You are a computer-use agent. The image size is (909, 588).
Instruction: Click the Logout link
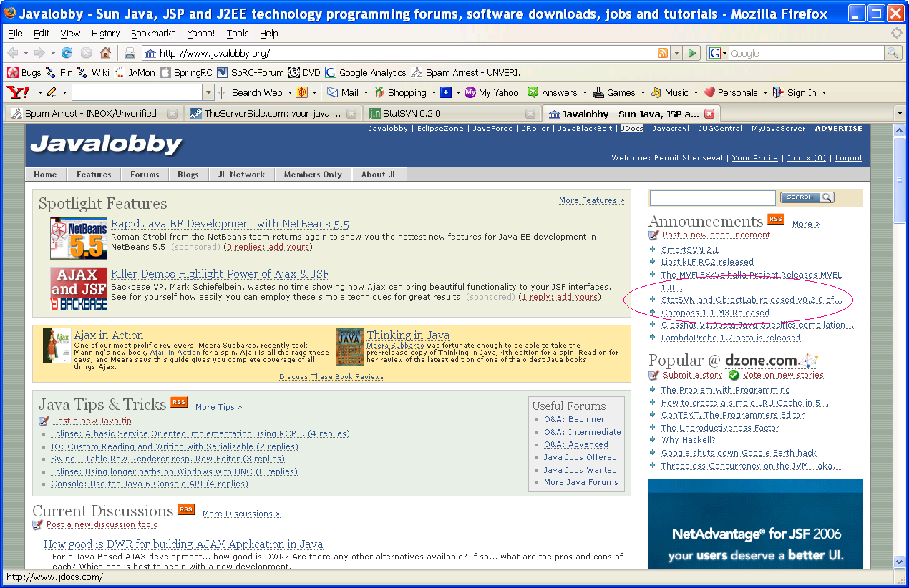(848, 157)
